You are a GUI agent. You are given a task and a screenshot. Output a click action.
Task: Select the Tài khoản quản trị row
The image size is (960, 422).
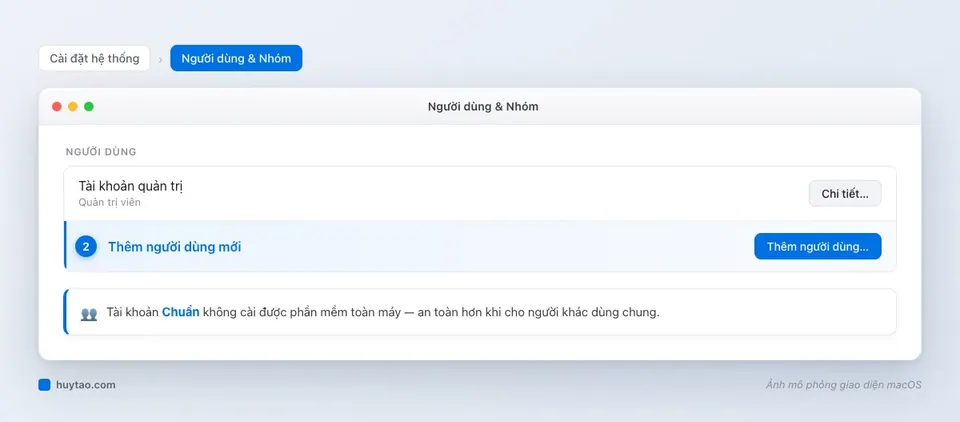[x=479, y=194]
